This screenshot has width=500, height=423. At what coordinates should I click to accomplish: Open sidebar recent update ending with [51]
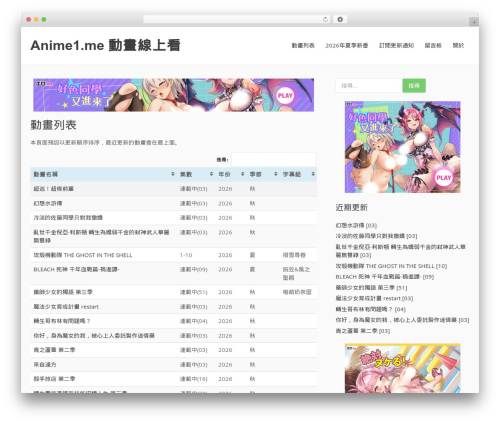coord(371,287)
